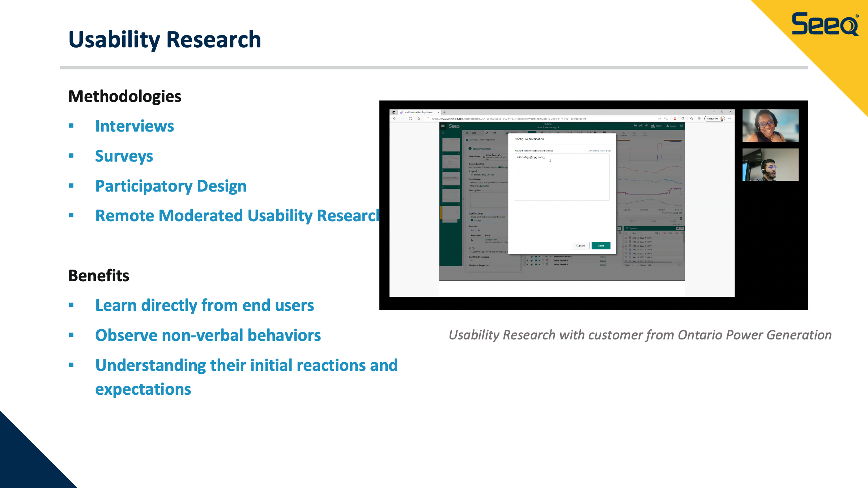Image resolution: width=868 pixels, height=488 pixels.
Task: Click the browser refresh icon
Action: pyautogui.click(x=410, y=119)
